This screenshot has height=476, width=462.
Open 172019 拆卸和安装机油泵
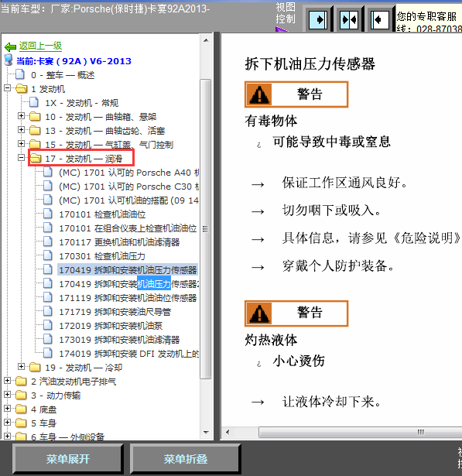coord(111,326)
